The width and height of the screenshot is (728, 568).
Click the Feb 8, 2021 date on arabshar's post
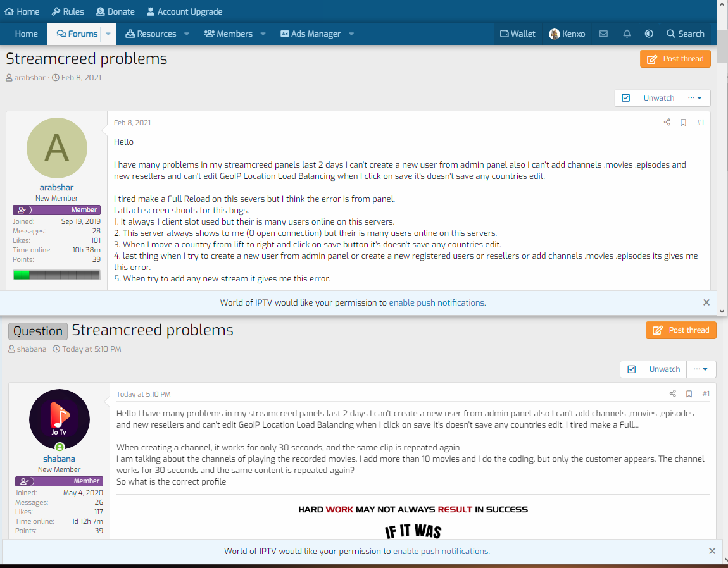[132, 123]
